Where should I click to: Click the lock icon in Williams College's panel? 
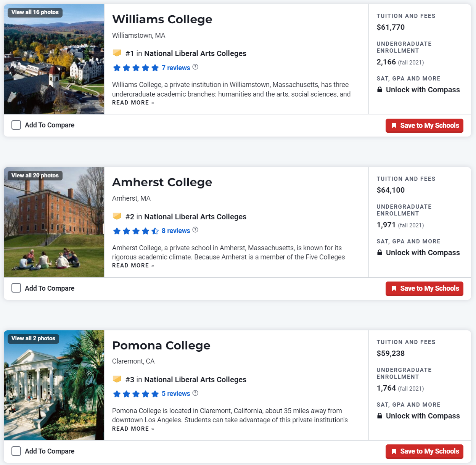(x=380, y=90)
